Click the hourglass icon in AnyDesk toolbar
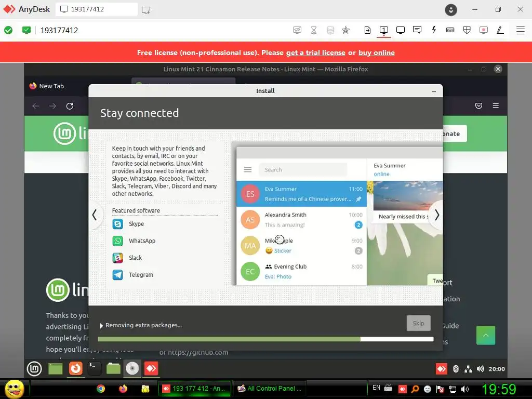Viewport: 532px width, 399px height. [x=314, y=30]
